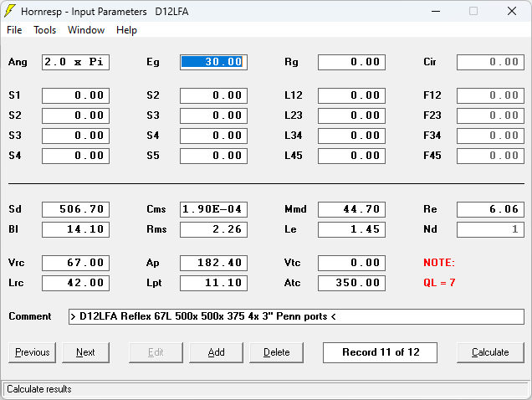Click the Record 11 of 12 box

pyautogui.click(x=380, y=352)
